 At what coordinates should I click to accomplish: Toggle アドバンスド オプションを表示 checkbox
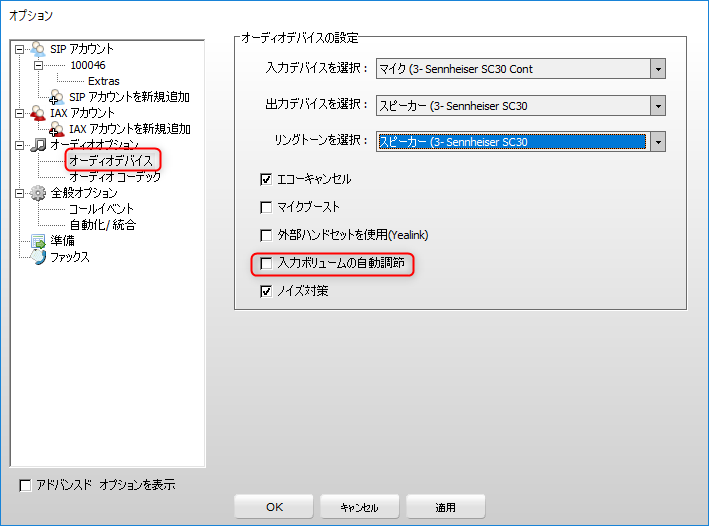(26, 485)
